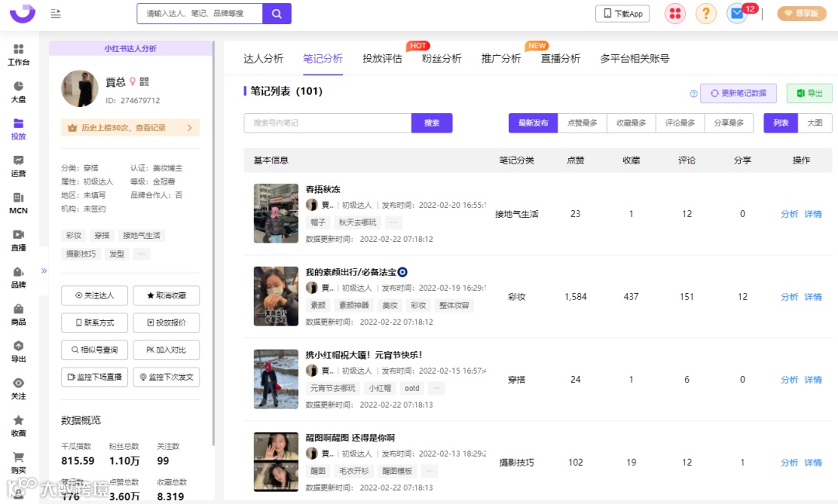Click the PK 加入对比 button
The width and height of the screenshot is (838, 504).
[x=166, y=350]
